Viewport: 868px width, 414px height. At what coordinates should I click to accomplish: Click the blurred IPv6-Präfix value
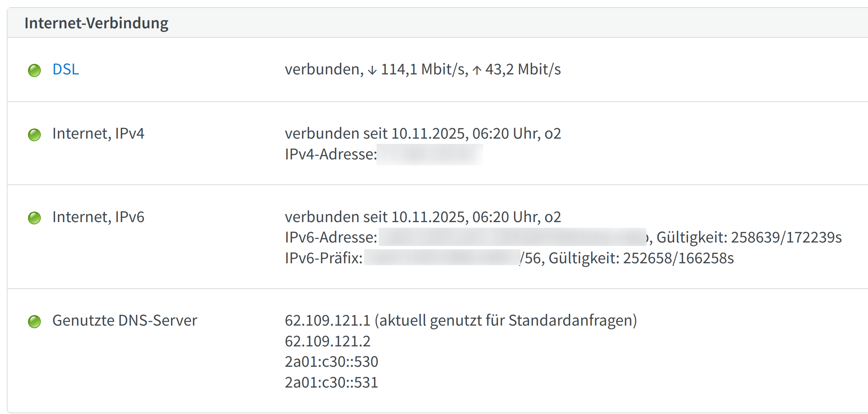click(x=442, y=258)
